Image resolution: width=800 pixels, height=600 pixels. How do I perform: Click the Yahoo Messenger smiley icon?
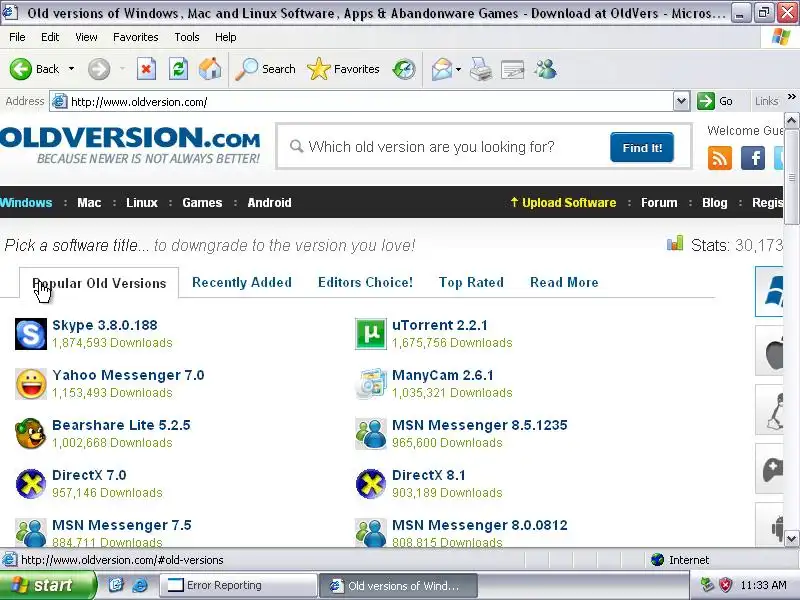point(31,384)
